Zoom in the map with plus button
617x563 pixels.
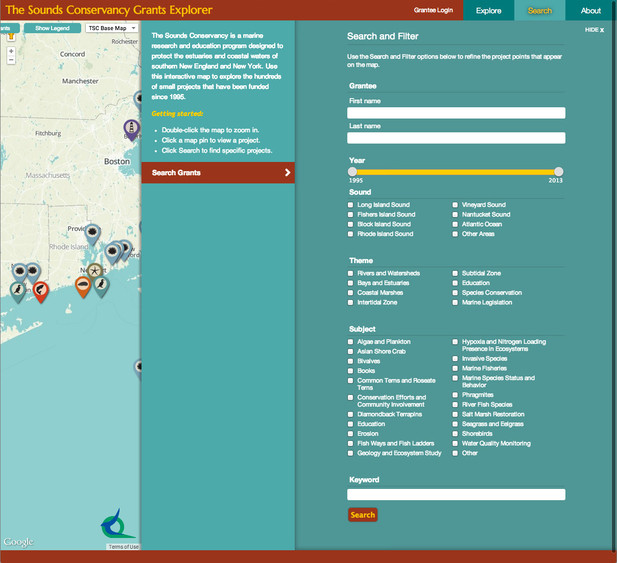tap(11, 51)
